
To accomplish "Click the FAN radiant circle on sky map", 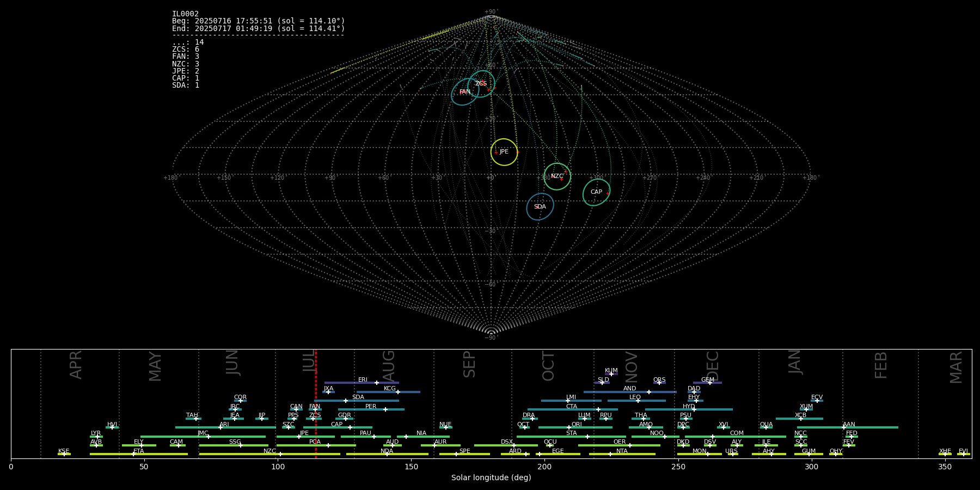I will pyautogui.click(x=465, y=92).
